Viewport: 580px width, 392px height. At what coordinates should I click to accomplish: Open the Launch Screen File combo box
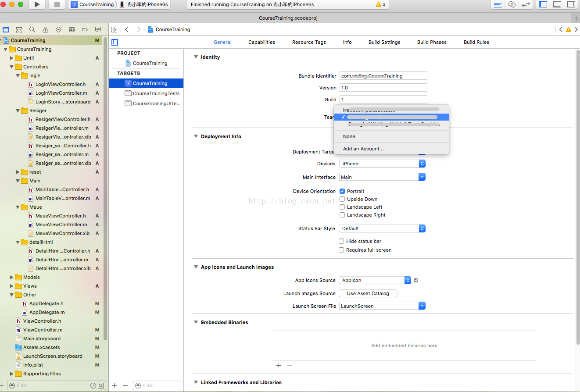tap(382, 306)
